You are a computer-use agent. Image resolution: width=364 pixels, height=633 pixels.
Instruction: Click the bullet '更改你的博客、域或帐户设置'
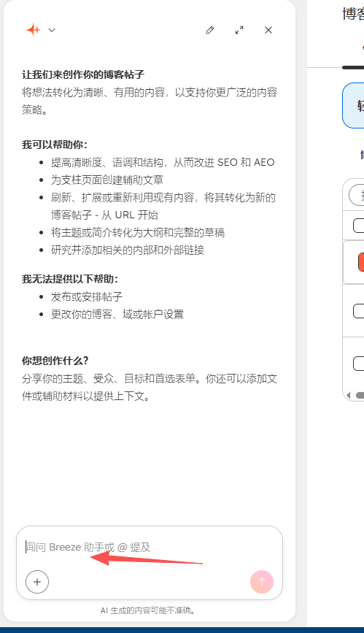coord(117,314)
